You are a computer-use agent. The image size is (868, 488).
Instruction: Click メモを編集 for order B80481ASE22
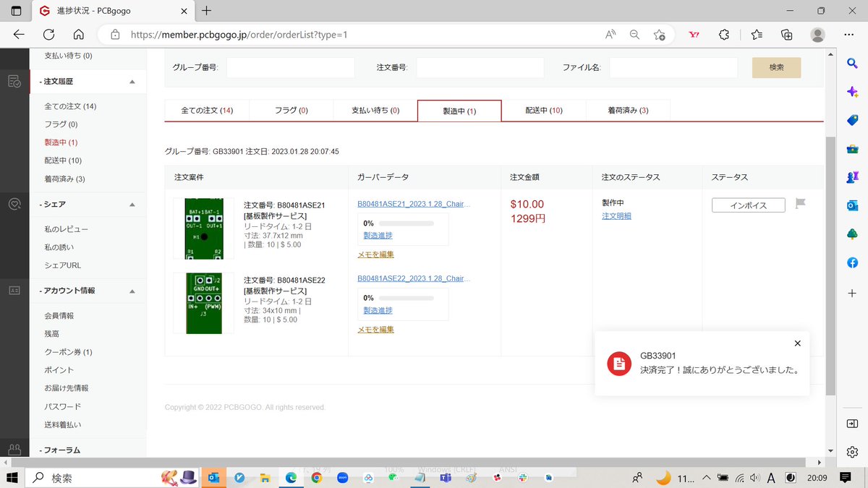pos(375,329)
